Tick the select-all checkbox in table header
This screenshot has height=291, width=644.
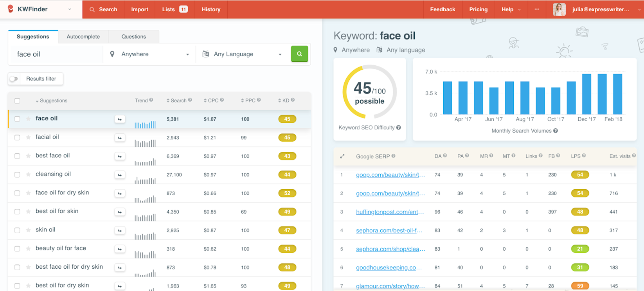point(17,101)
